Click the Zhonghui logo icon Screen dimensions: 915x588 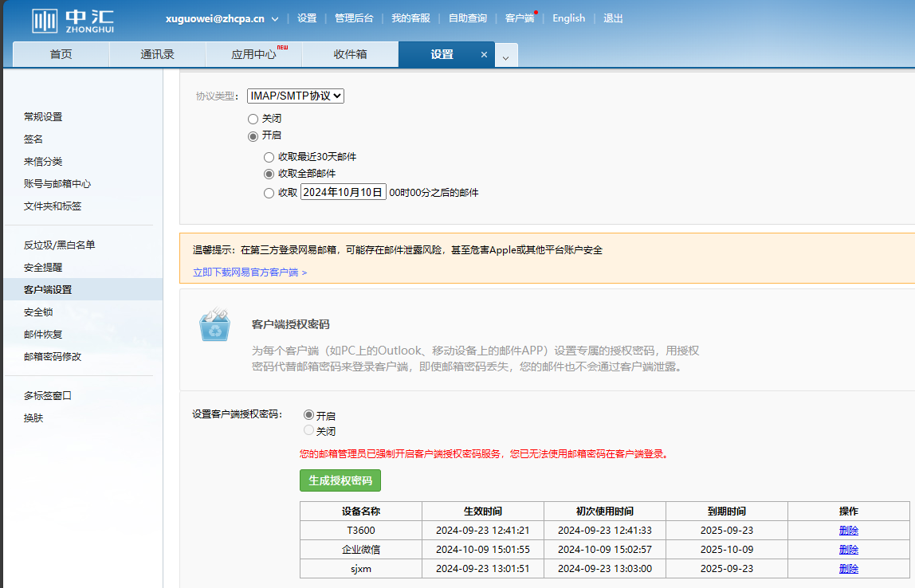click(45, 20)
